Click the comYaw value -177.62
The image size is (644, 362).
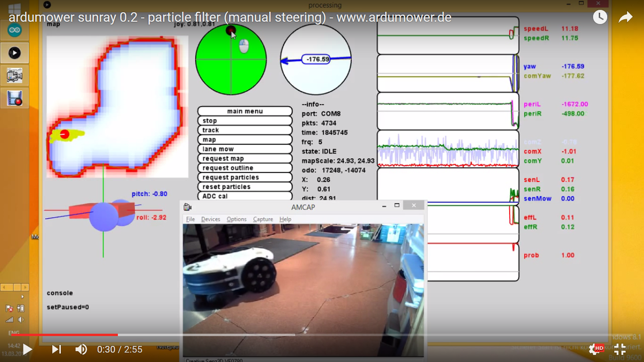[x=573, y=76]
